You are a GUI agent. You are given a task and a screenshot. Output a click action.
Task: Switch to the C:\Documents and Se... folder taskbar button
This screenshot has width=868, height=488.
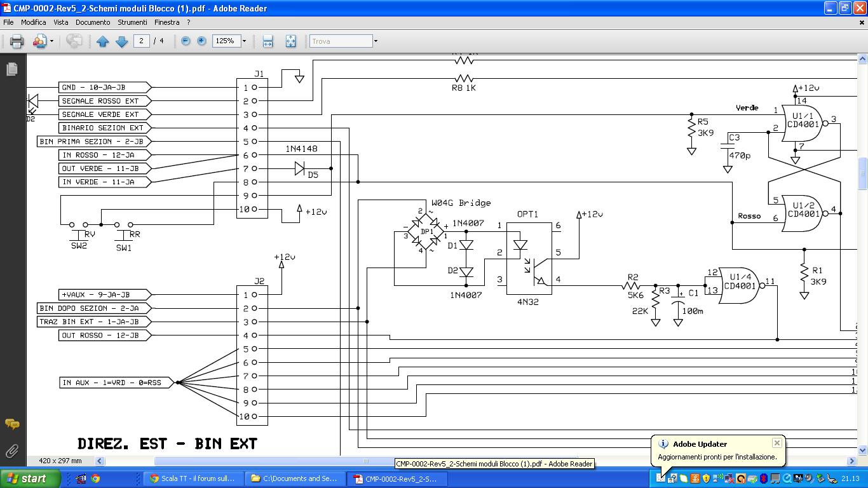[x=295, y=479]
